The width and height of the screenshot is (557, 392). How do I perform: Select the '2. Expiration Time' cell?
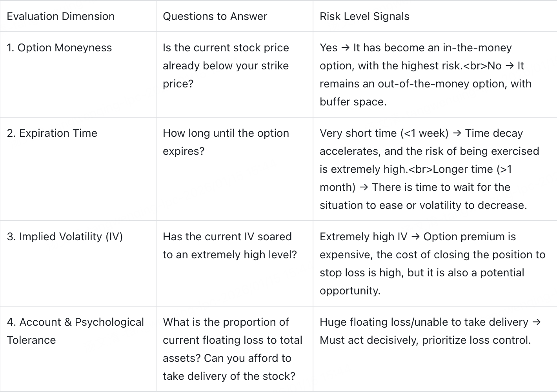52,133
